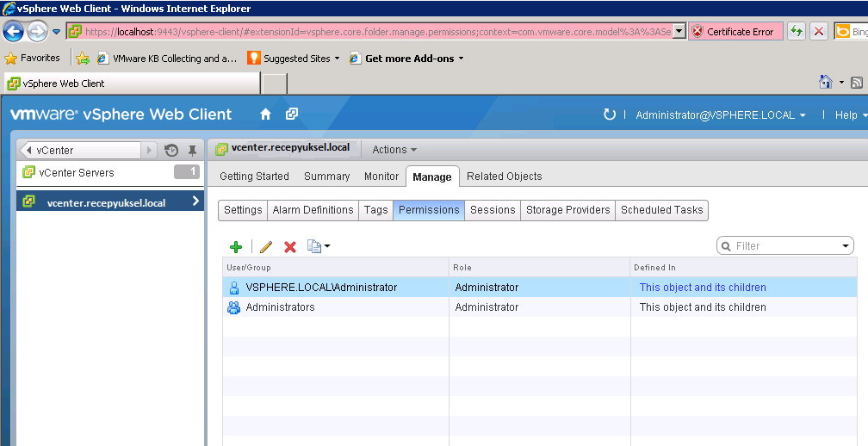Image resolution: width=868 pixels, height=446 pixels.
Task: Click the vSphere refresh circular arrow
Action: click(609, 115)
